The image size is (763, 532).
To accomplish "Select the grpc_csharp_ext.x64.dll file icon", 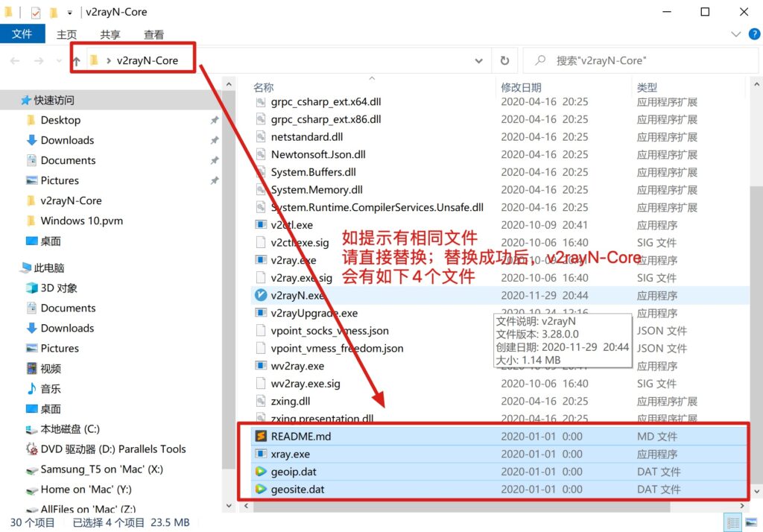I will tap(261, 102).
